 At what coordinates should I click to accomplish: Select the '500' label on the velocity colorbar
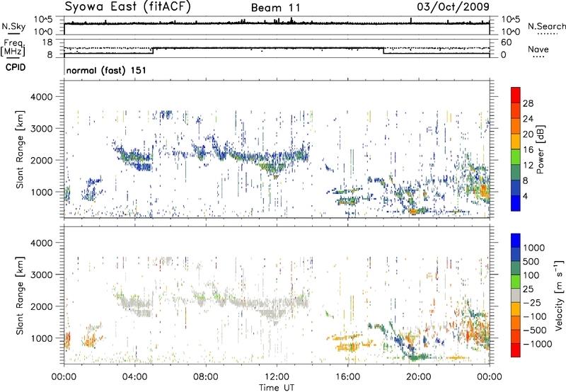click(x=531, y=262)
